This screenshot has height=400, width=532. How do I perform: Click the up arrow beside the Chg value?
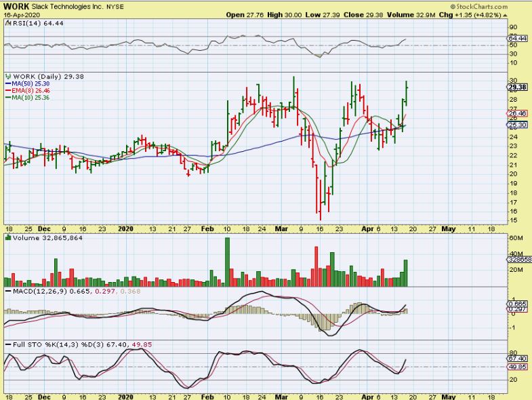click(x=505, y=16)
